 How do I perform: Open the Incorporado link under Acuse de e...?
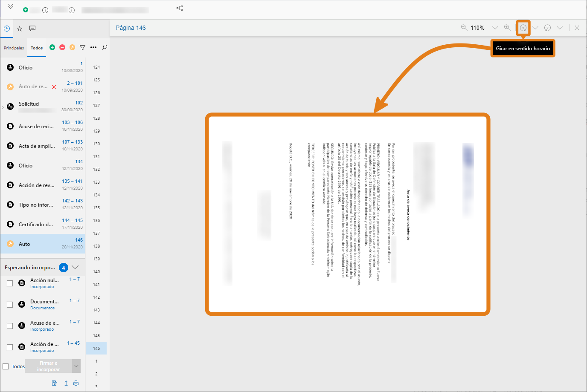(42, 329)
